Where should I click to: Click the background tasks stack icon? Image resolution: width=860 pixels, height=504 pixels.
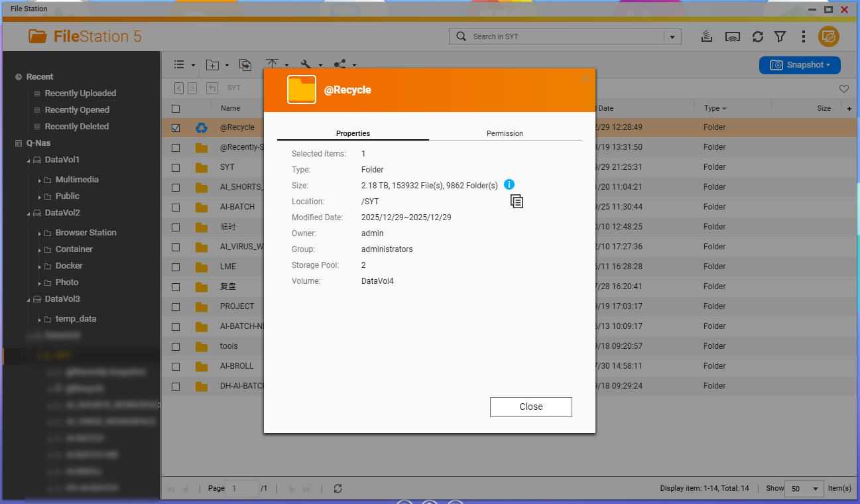pyautogui.click(x=707, y=37)
